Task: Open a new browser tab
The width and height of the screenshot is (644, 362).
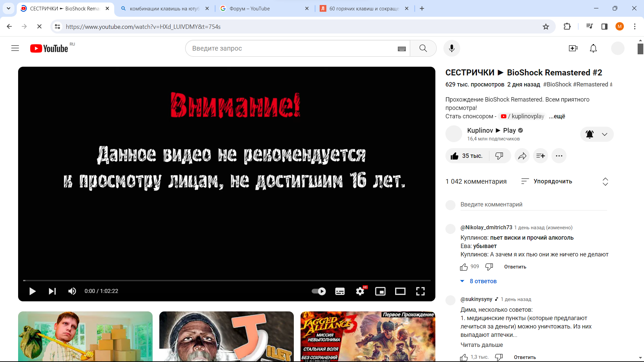Action: click(x=422, y=8)
